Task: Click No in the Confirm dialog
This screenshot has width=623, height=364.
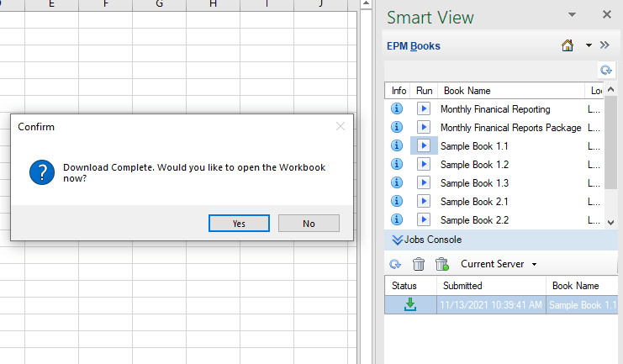Action: 309,224
